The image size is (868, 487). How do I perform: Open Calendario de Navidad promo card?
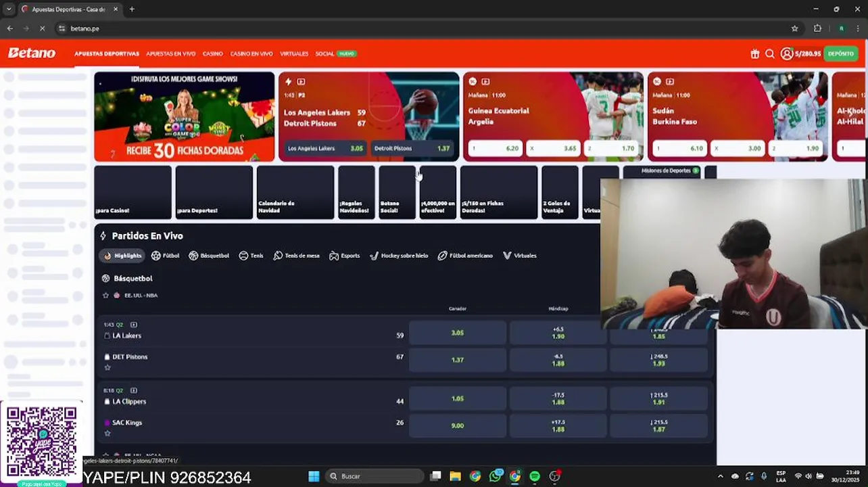tap(295, 192)
